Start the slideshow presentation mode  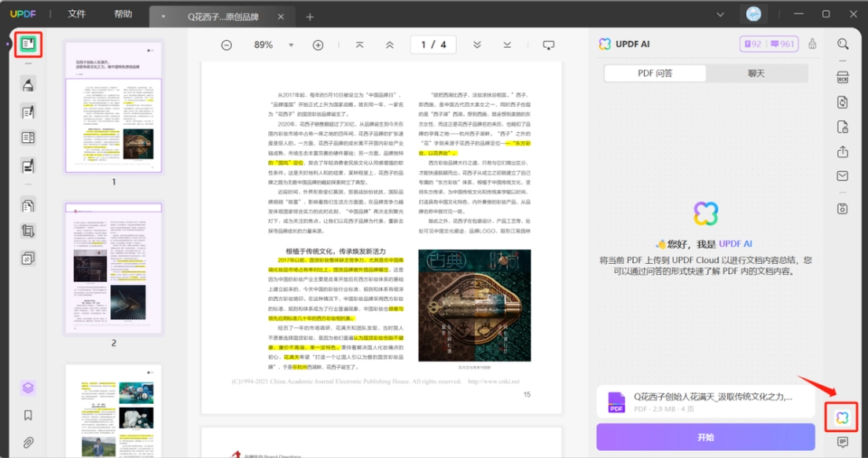549,45
